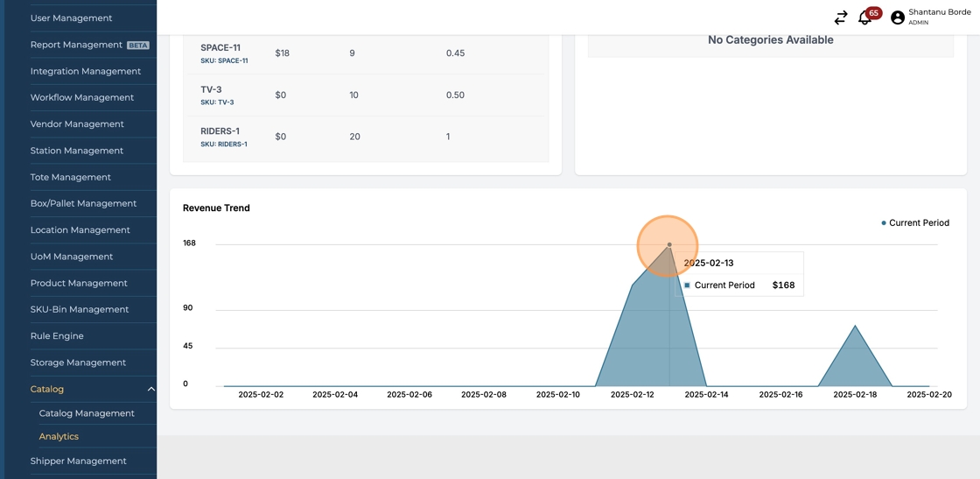Go to Integration Management
This screenshot has height=479, width=980.
(85, 71)
